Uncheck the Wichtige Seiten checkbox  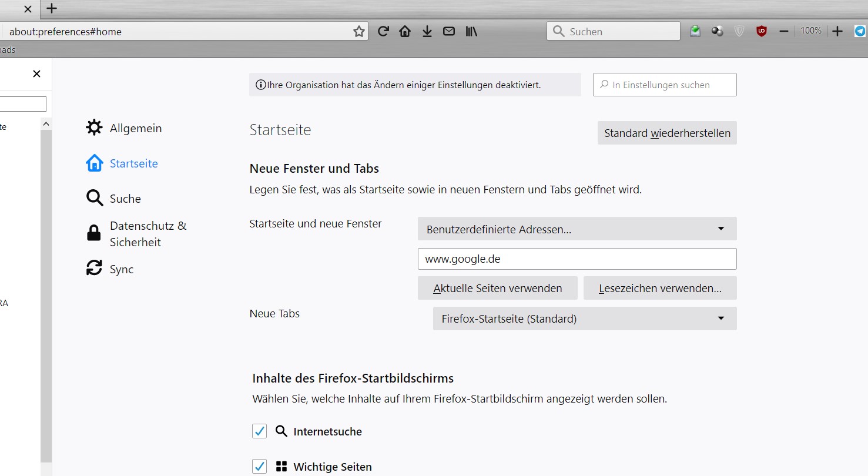click(259, 467)
